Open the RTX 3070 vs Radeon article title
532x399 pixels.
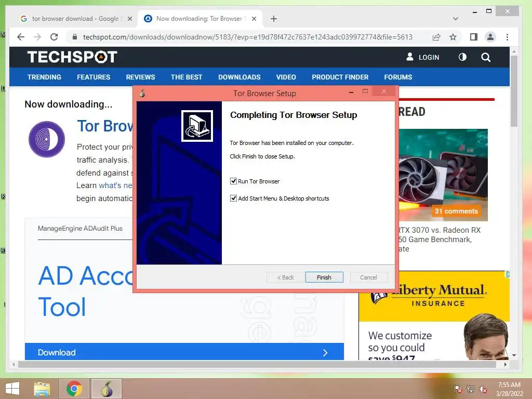click(439, 239)
